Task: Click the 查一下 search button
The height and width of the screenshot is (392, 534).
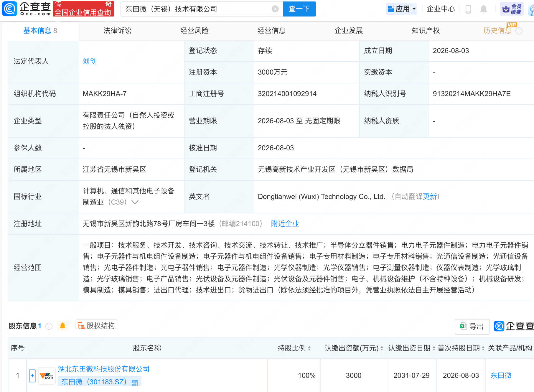Action: [x=299, y=9]
